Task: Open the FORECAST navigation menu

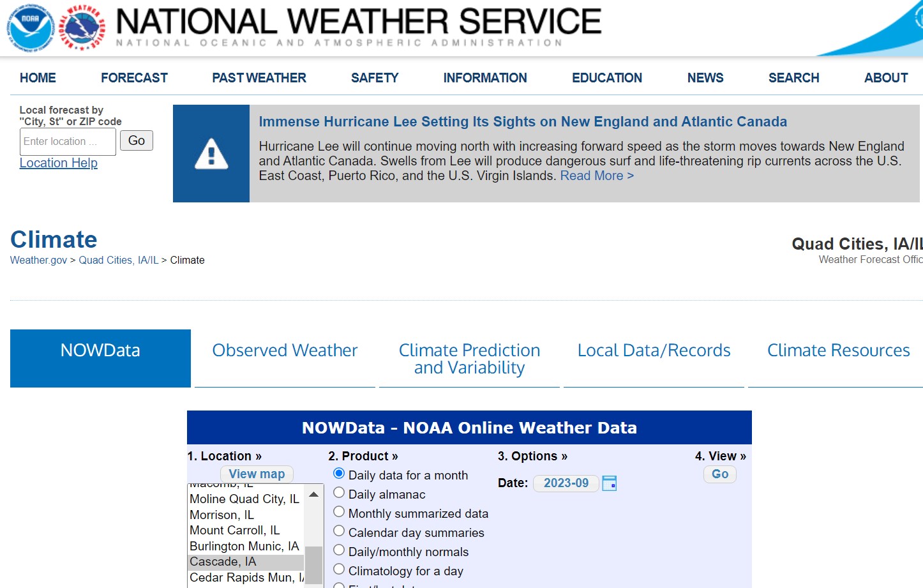Action: (x=134, y=77)
